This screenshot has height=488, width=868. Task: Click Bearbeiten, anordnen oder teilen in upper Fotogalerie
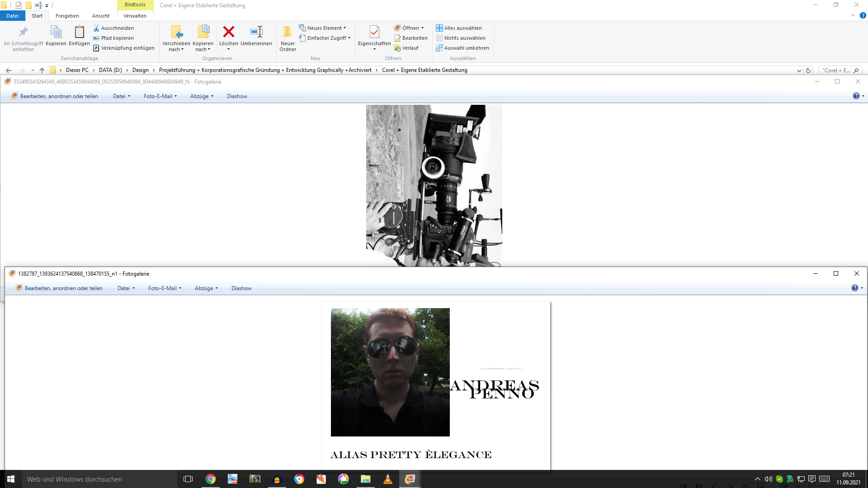point(55,96)
